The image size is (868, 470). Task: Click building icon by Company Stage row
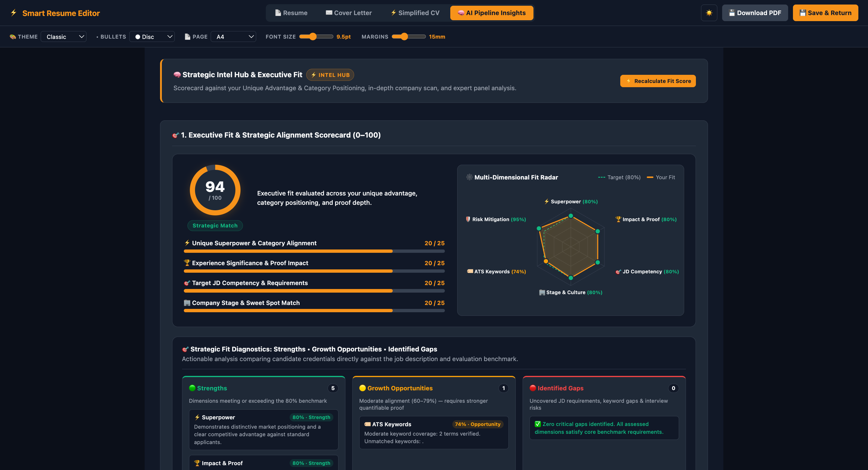click(187, 303)
